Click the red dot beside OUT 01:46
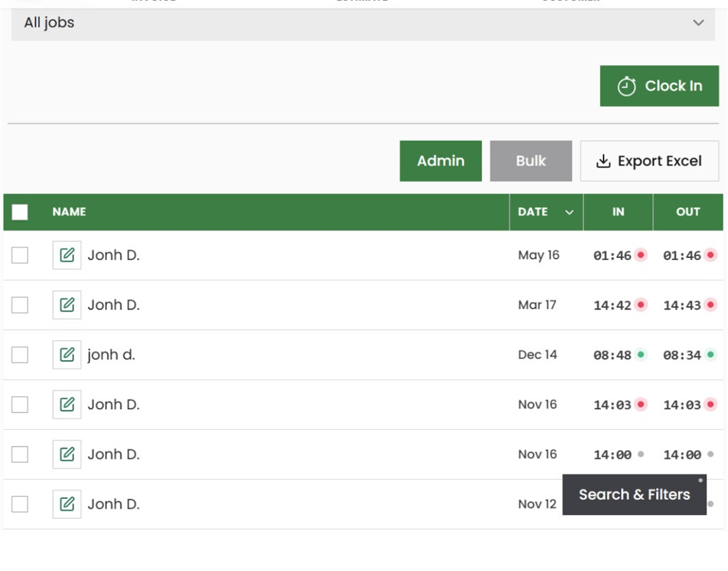 711,255
